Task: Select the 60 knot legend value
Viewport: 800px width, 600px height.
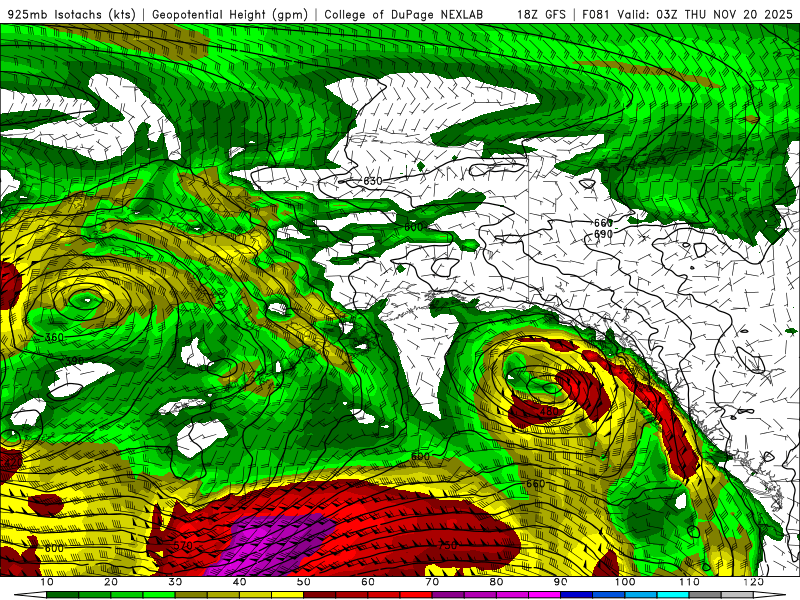Action: pos(368,582)
